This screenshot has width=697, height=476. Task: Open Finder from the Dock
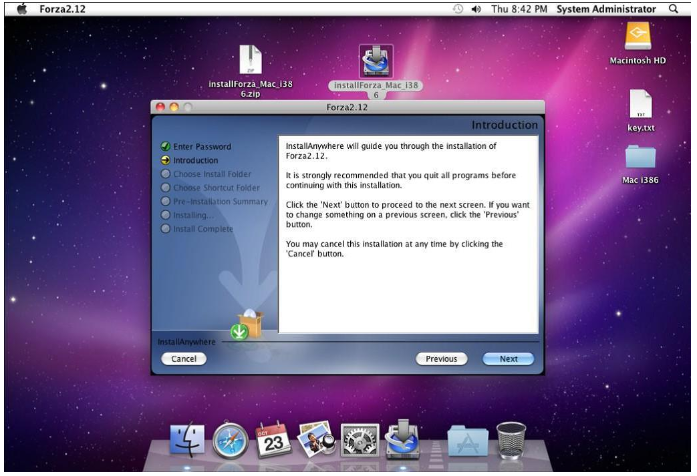(x=187, y=440)
